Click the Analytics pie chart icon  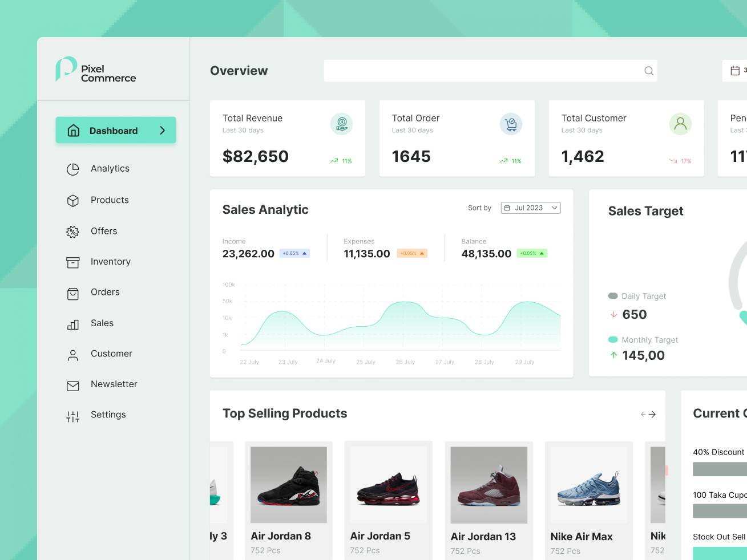click(73, 169)
